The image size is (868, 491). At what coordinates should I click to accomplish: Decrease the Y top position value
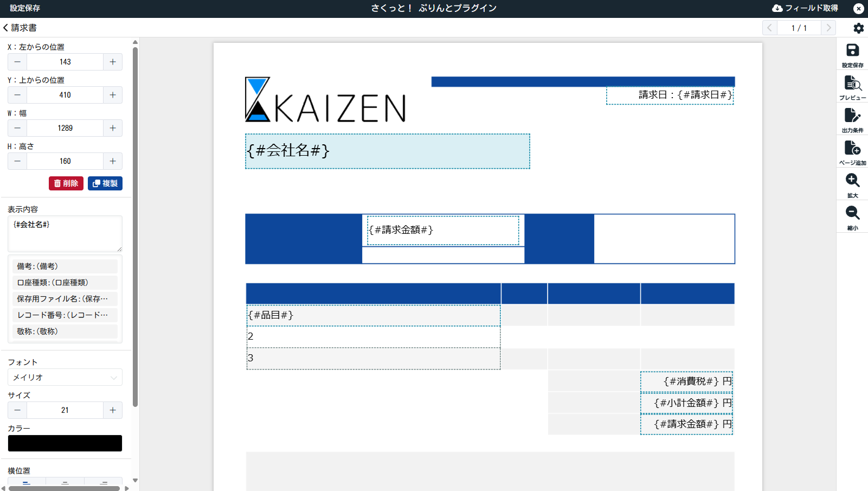pos(17,95)
